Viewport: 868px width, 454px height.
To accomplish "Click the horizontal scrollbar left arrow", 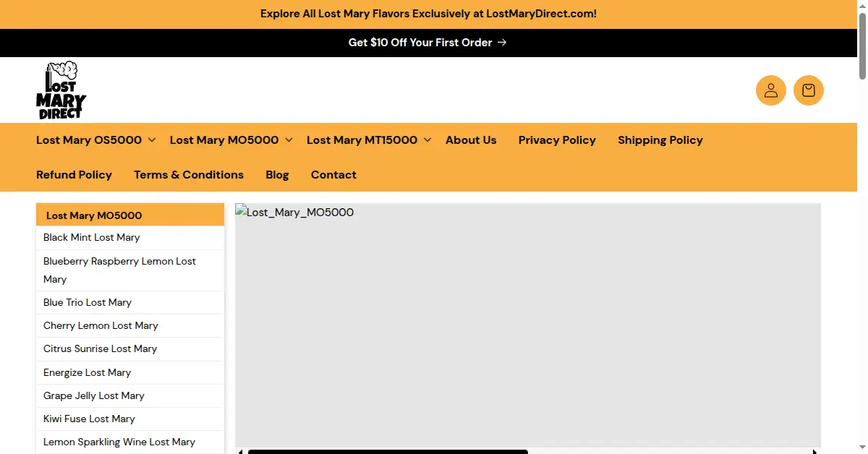I will coord(240,451).
